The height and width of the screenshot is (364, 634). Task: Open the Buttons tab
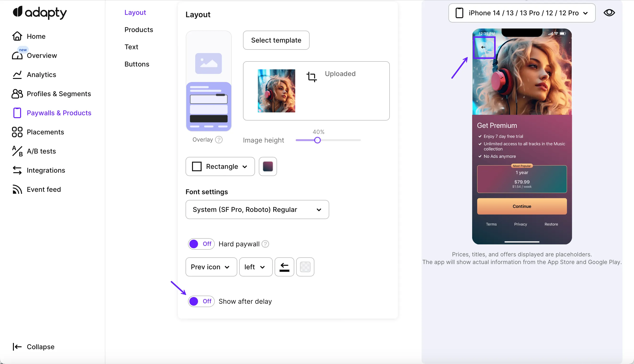tap(137, 64)
